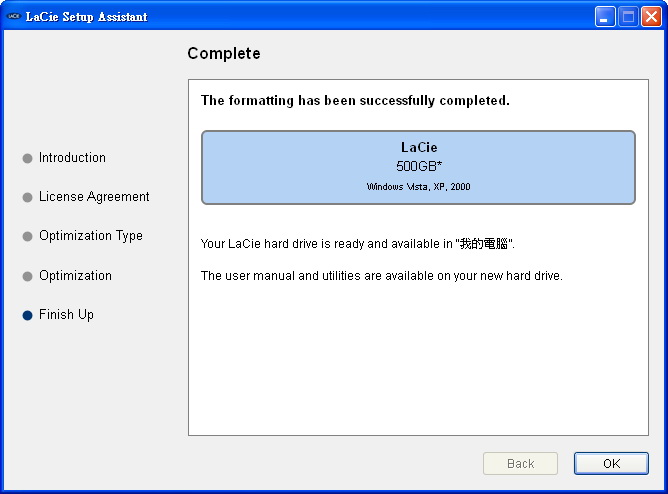
Task: Click the LaCie Setup Assistant title text
Action: 86,17
